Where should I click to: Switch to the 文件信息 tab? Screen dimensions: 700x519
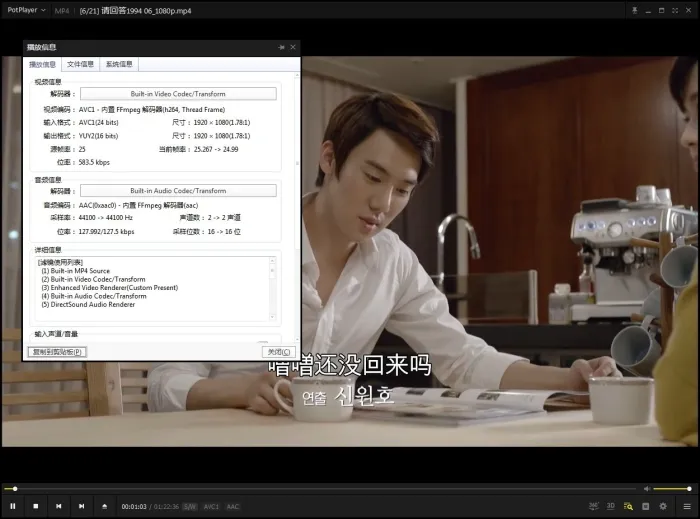click(80, 64)
